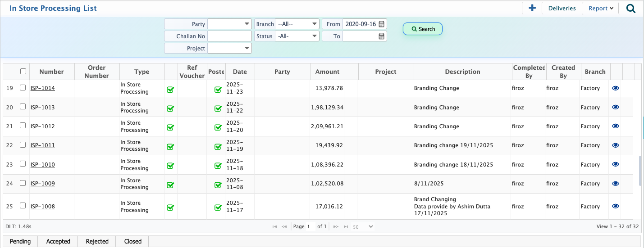This screenshot has width=644, height=248.
Task: Check the box for ISP-1008
Action: [23, 206]
